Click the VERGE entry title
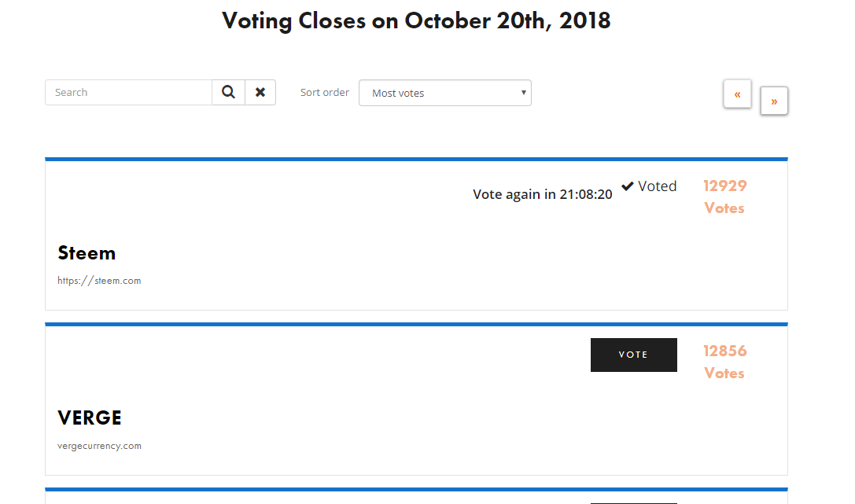Image resolution: width=855 pixels, height=504 pixels. click(90, 418)
